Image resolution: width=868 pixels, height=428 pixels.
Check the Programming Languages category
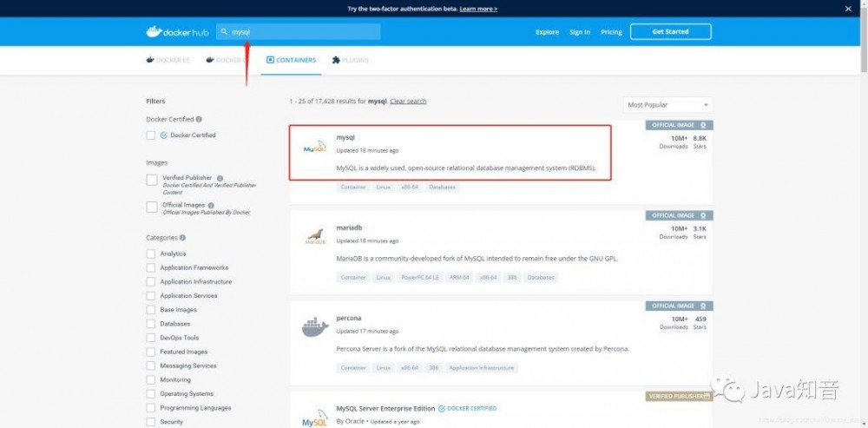(x=150, y=408)
